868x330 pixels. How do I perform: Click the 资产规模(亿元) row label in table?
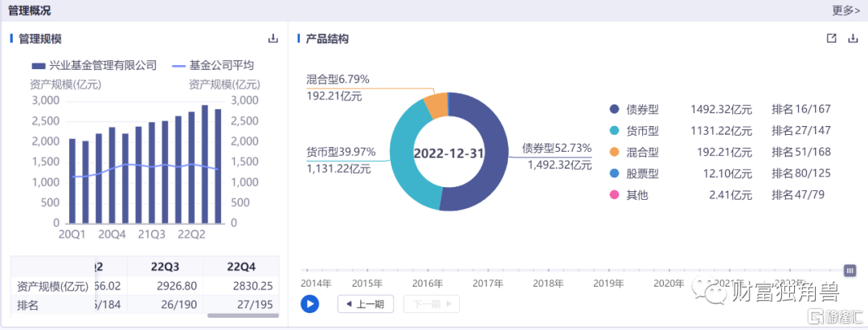click(52, 287)
